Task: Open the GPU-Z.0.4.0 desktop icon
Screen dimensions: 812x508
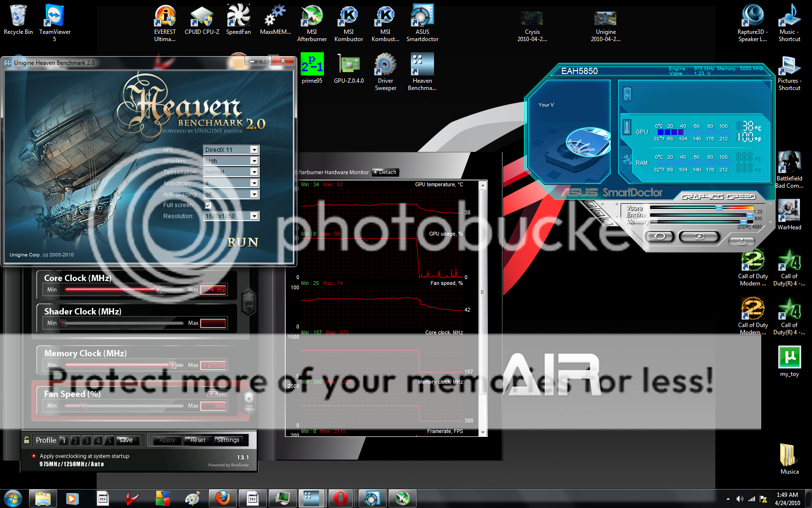Action: pyautogui.click(x=348, y=69)
